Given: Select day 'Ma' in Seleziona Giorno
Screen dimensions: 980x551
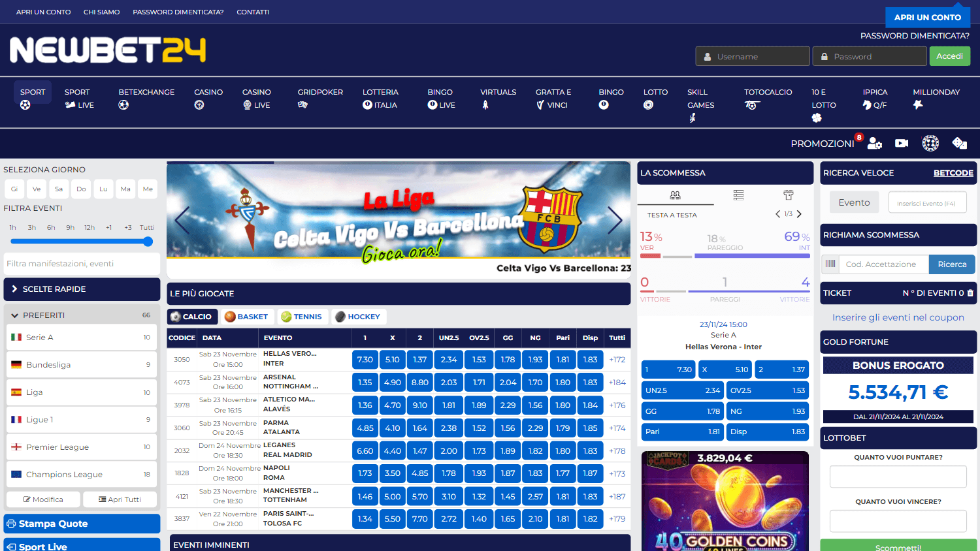Looking at the screenshot, I should click(125, 189).
